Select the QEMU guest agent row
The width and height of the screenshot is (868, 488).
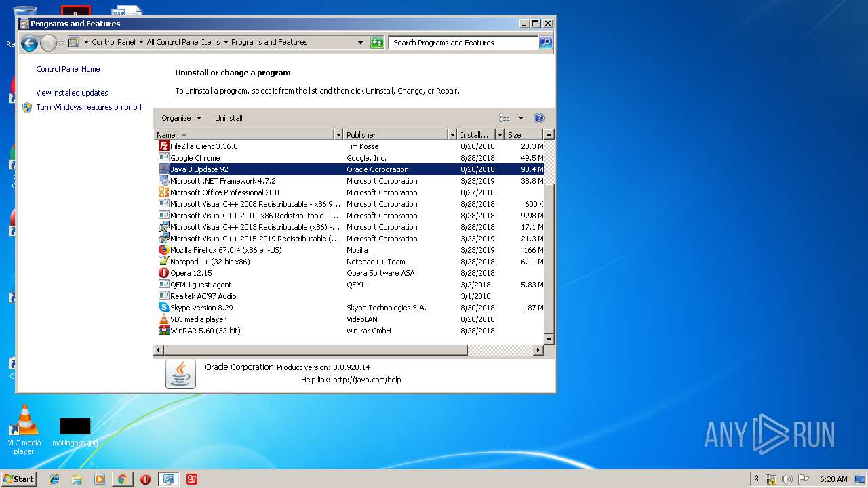click(349, 285)
